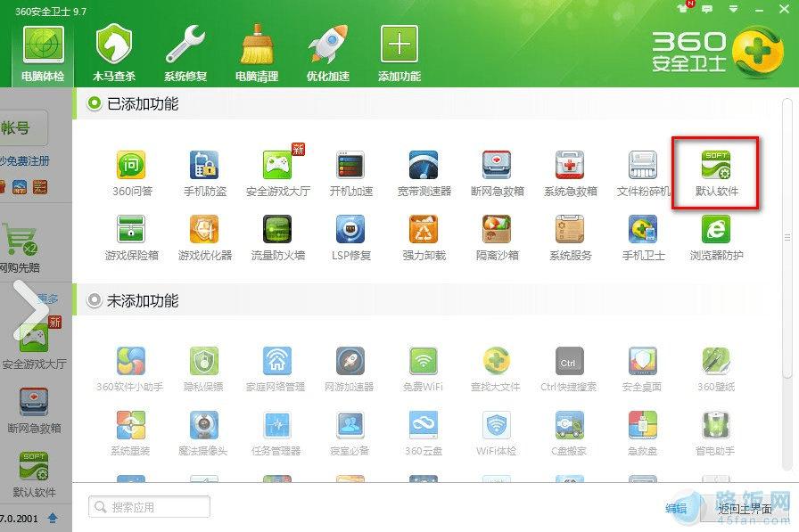Click 返回主界面 button

pyautogui.click(x=745, y=508)
